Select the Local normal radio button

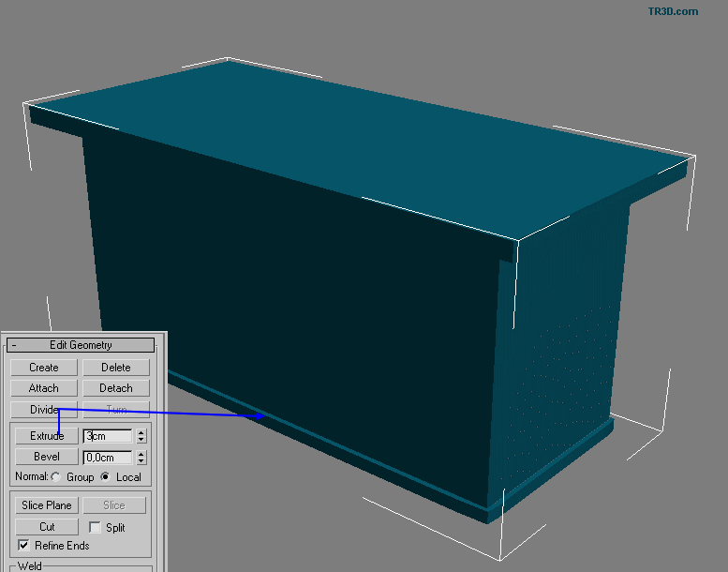tap(106, 477)
